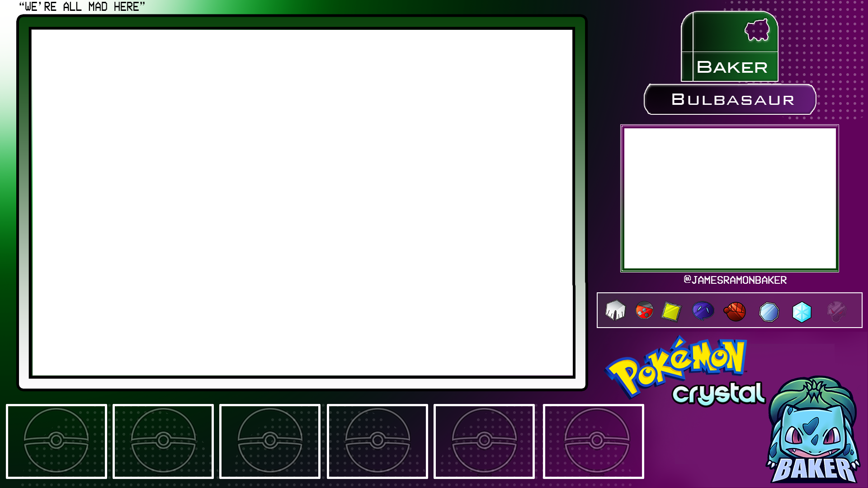
Task: Click the white Zephyr Badge icon
Action: pos(615,310)
